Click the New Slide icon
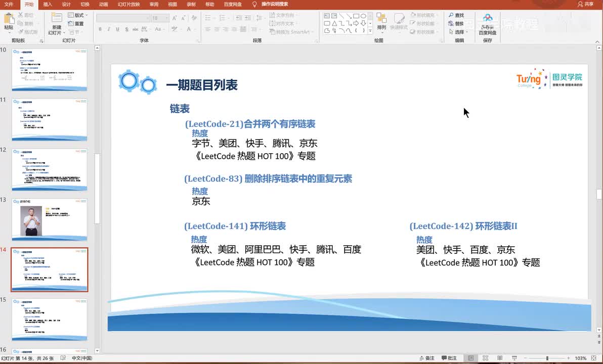The image size is (603, 364). (x=57, y=18)
